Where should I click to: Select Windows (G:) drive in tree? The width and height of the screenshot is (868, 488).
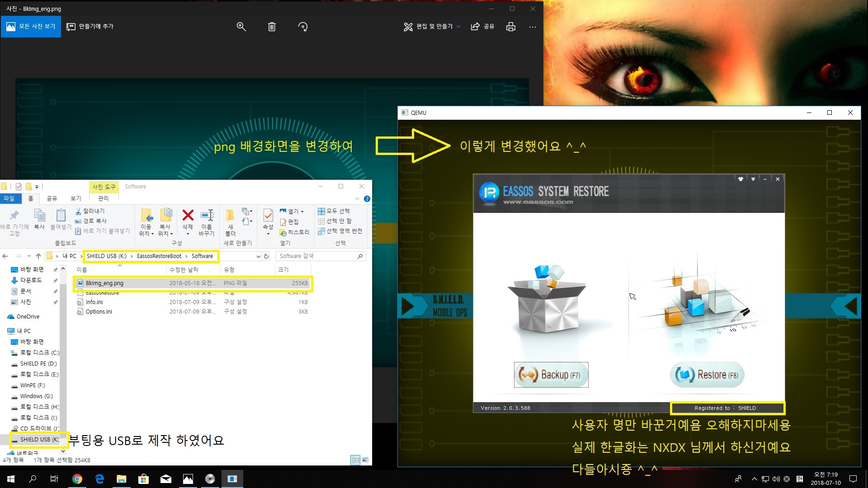[x=36, y=396]
